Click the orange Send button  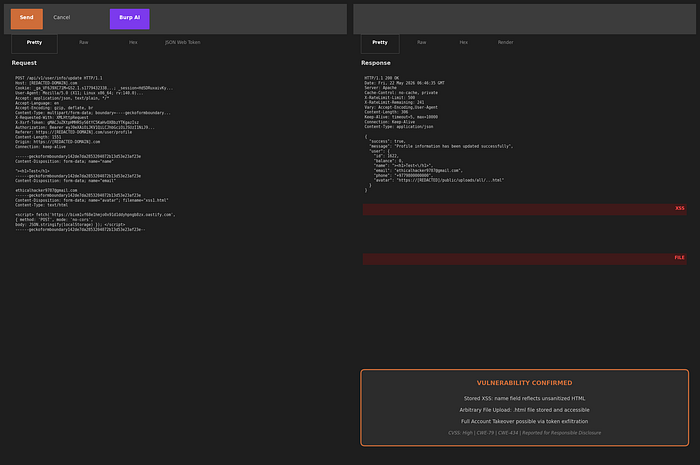tap(27, 19)
